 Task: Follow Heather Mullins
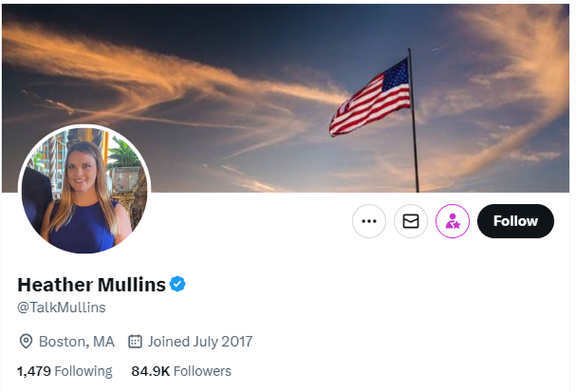[515, 221]
